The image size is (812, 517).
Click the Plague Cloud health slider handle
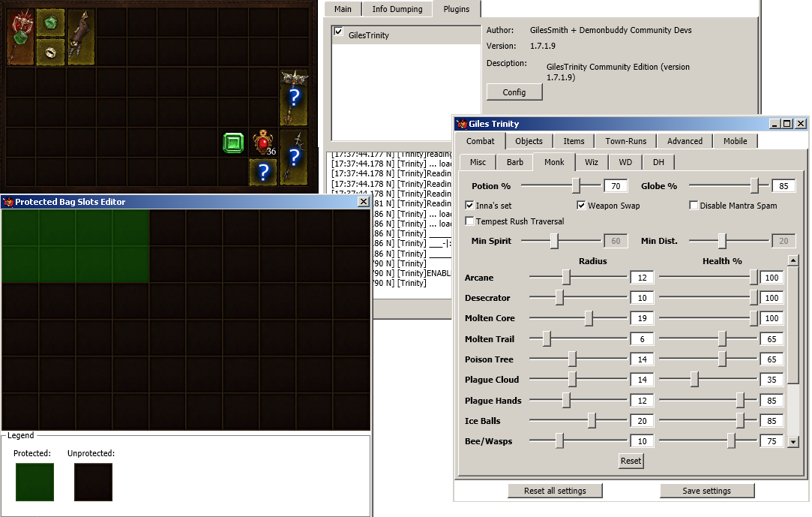click(x=694, y=379)
